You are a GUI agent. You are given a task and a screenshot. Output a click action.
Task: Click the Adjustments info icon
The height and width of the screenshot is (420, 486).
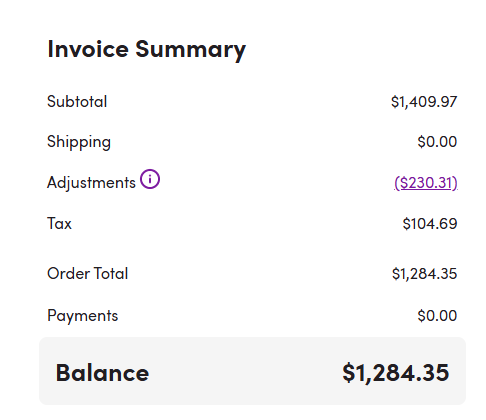[x=150, y=179]
